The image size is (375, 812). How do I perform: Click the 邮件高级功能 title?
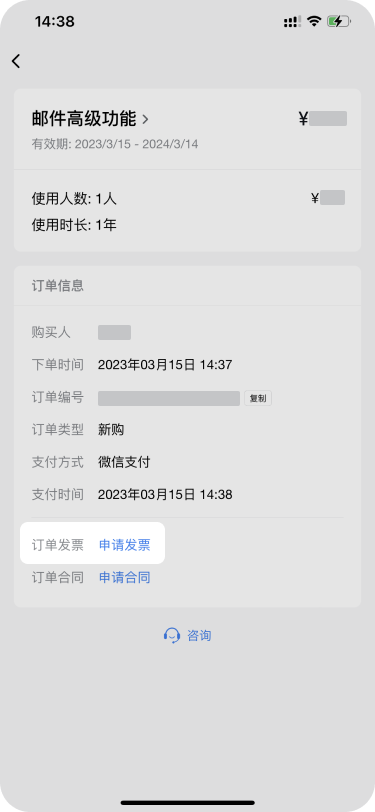point(84,119)
